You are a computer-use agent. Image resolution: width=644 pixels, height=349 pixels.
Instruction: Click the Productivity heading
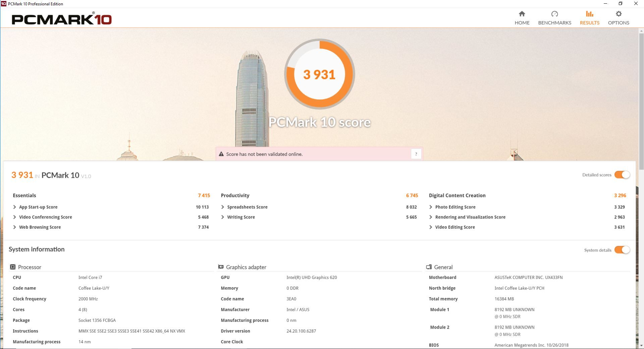(x=235, y=195)
